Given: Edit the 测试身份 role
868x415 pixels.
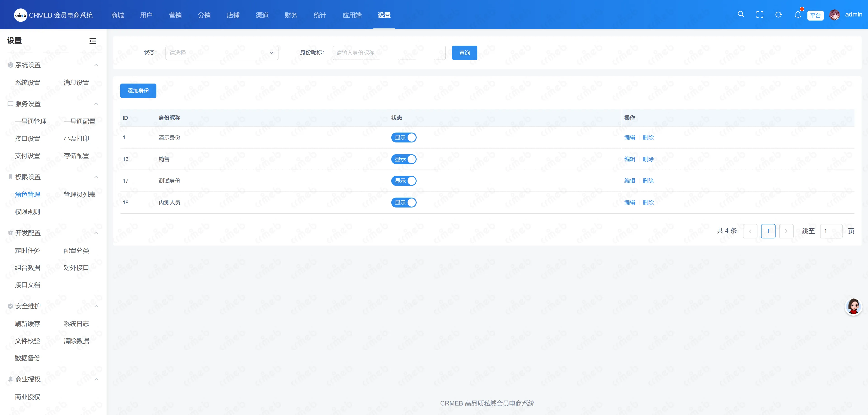Looking at the screenshot, I should (630, 181).
